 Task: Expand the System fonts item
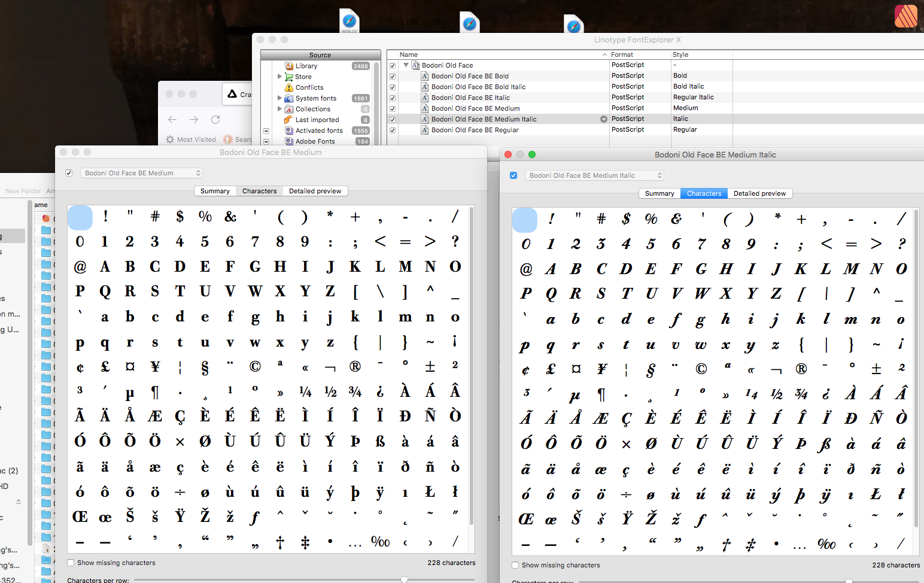tap(279, 98)
